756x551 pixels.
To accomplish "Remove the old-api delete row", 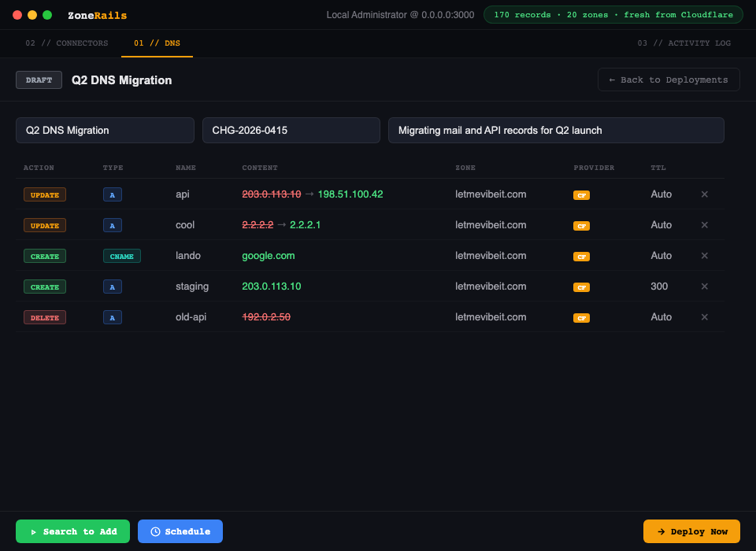I will tap(704, 317).
